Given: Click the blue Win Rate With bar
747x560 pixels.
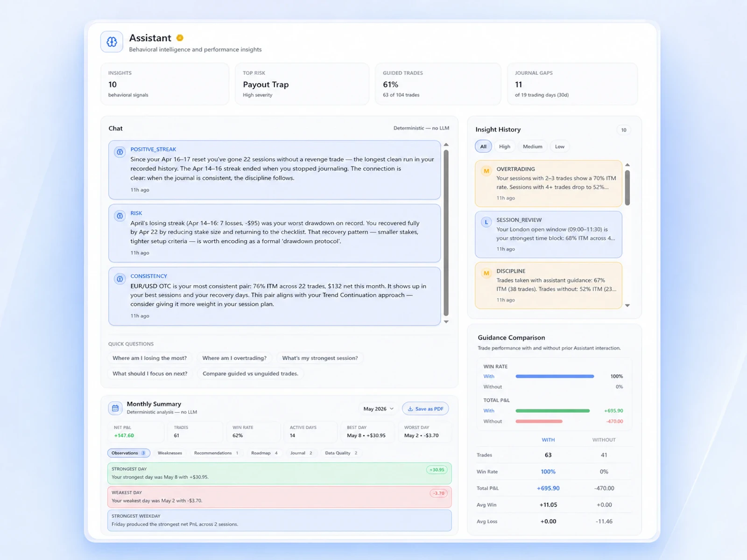Looking at the screenshot, I should 555,376.
